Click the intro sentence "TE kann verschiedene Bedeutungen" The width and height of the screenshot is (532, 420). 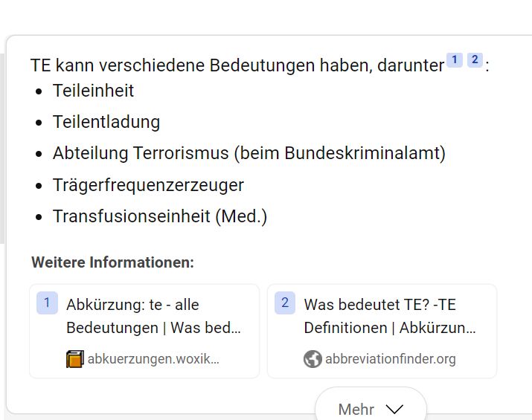(237, 65)
